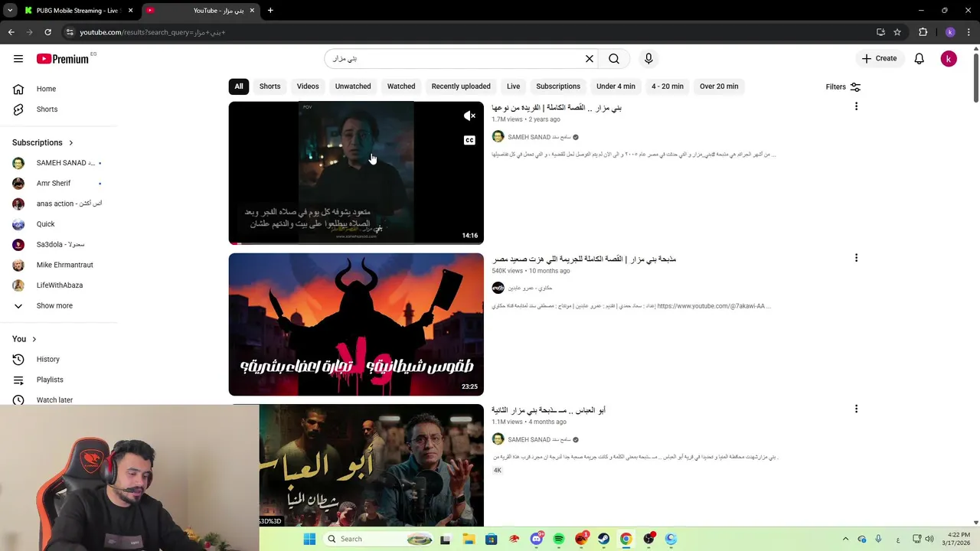The image size is (980, 551).
Task: Expand the Subscriptions section chevron
Action: pos(71,143)
